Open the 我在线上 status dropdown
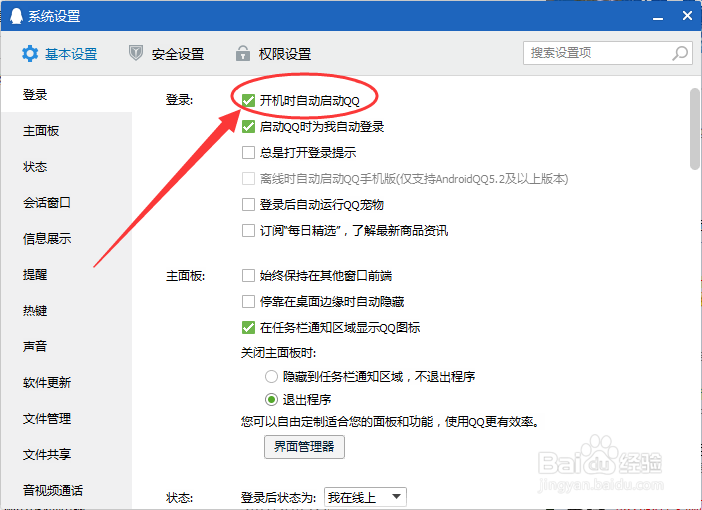 point(365,497)
